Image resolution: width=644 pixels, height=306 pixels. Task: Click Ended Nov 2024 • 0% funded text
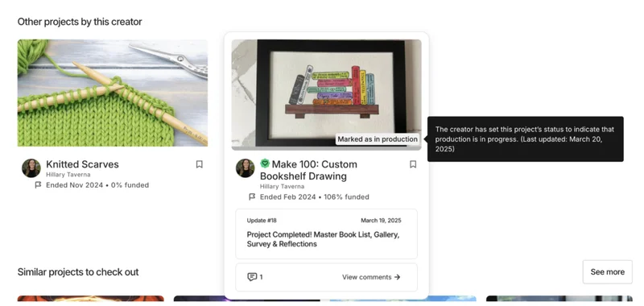[97, 185]
